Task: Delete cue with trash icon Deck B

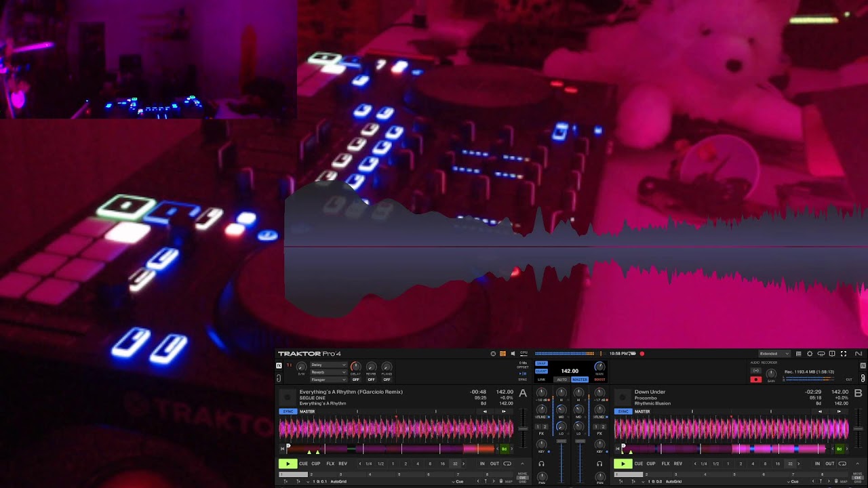Action: tap(836, 481)
